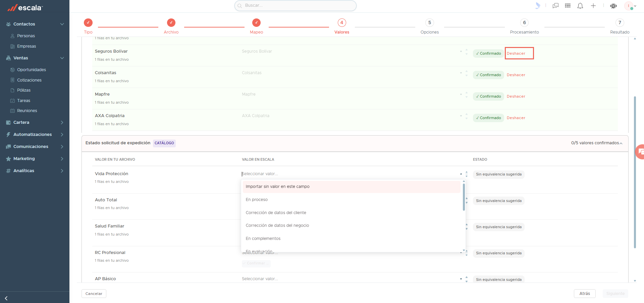
Task: Click Deshacer for Seguros Bolívar
Action: [516, 53]
